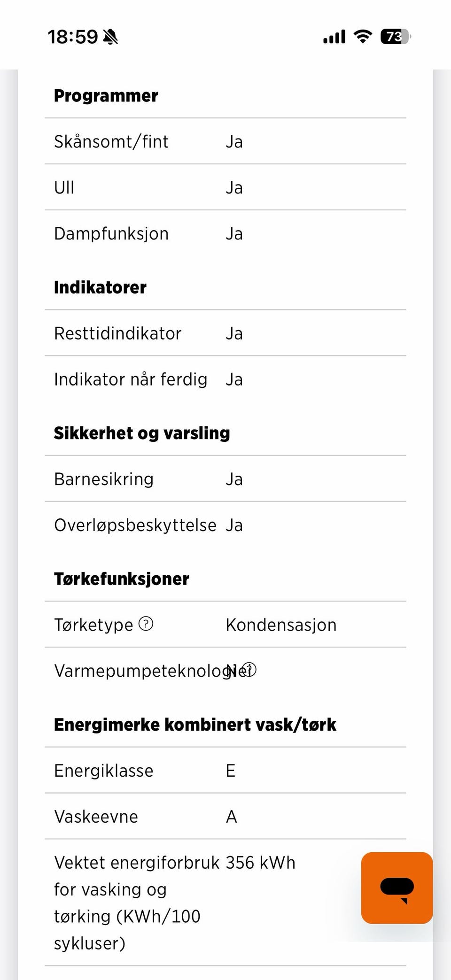The image size is (451, 980).
Task: Tap the clock showing 18:59
Action: pyautogui.click(x=73, y=37)
